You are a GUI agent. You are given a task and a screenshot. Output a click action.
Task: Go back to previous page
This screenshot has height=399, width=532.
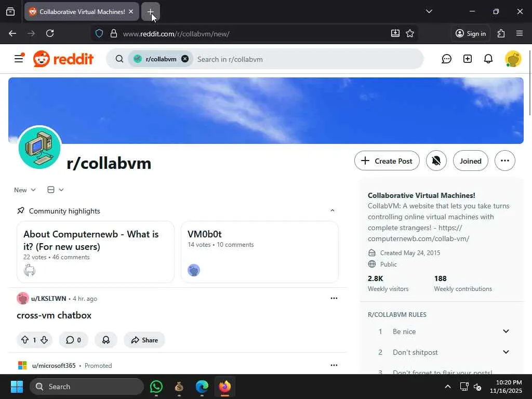point(12,33)
